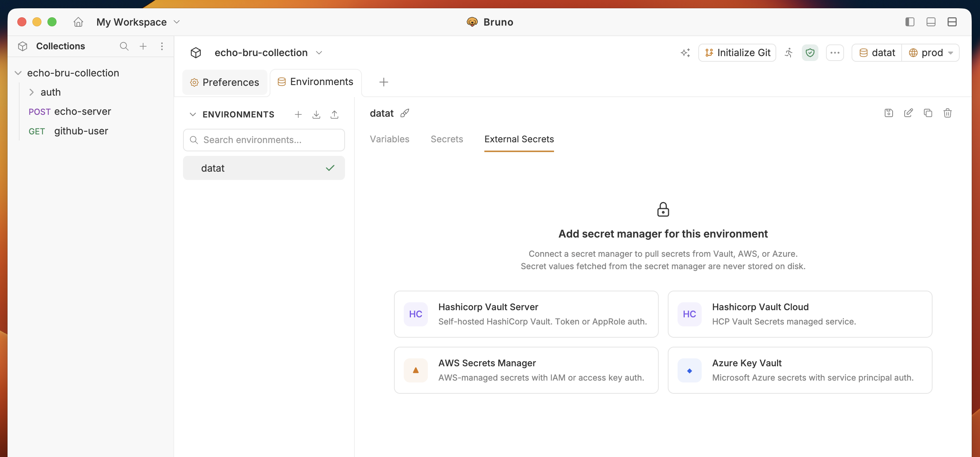Click the link icon beside datat title
The image size is (980, 457).
pyautogui.click(x=405, y=113)
